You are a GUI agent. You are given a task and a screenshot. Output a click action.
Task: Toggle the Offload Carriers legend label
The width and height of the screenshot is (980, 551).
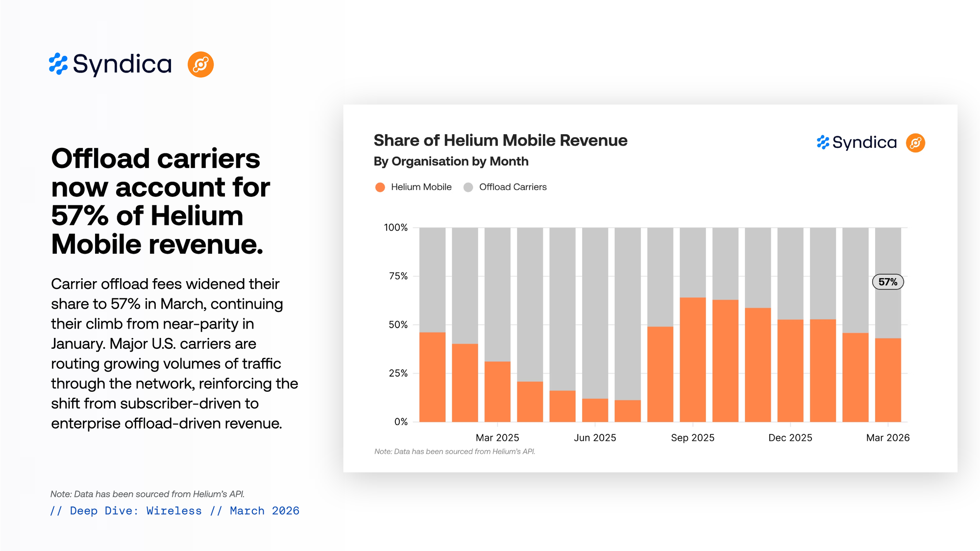point(513,187)
